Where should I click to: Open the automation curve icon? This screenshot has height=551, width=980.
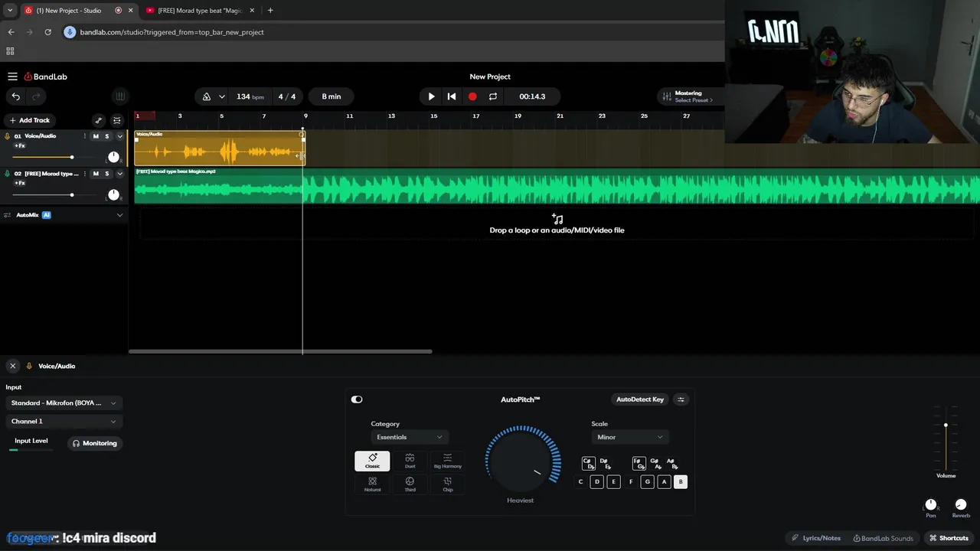pos(98,120)
